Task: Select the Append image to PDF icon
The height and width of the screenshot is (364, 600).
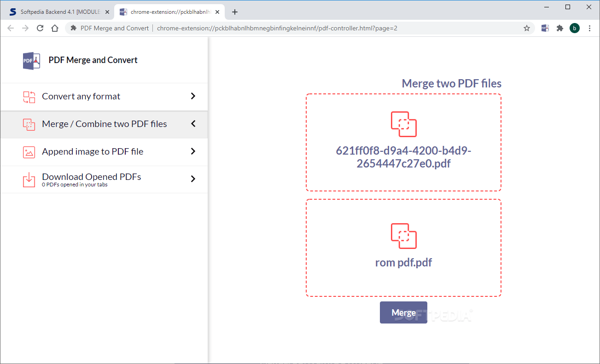Action: pos(29,152)
